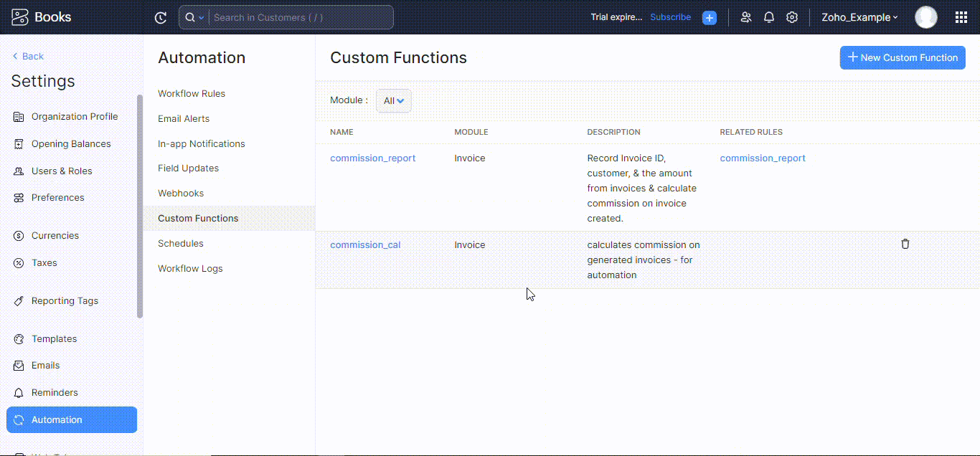Open settings using the gear icon
Image resolution: width=980 pixels, height=456 pixels.
click(792, 16)
